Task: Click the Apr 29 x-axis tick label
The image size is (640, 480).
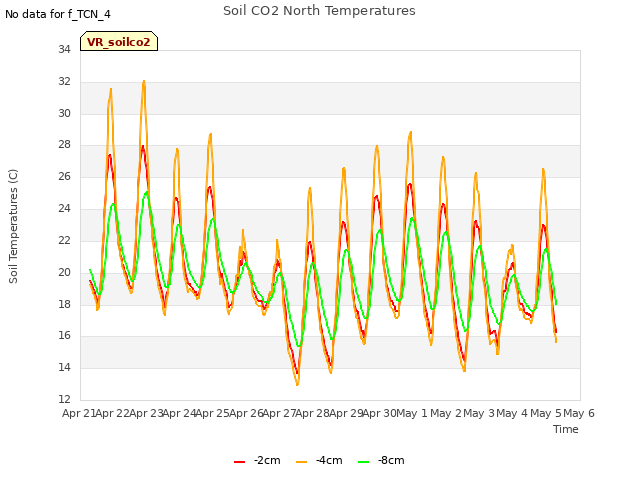Action: tap(346, 413)
